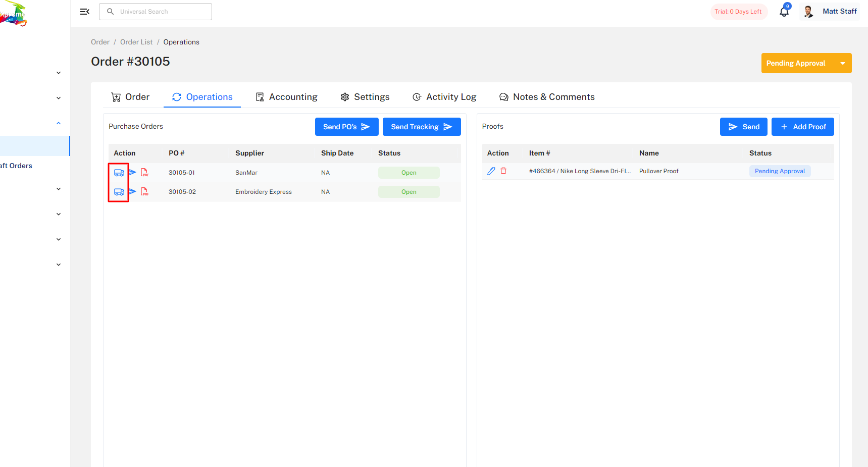
Task: Click the search magnifier icon
Action: 111,12
